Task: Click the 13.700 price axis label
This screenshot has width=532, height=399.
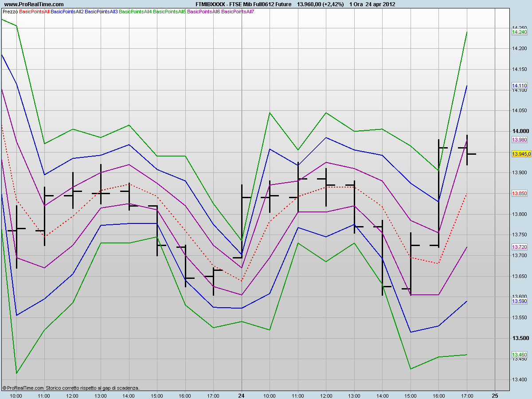Action: [x=519, y=255]
